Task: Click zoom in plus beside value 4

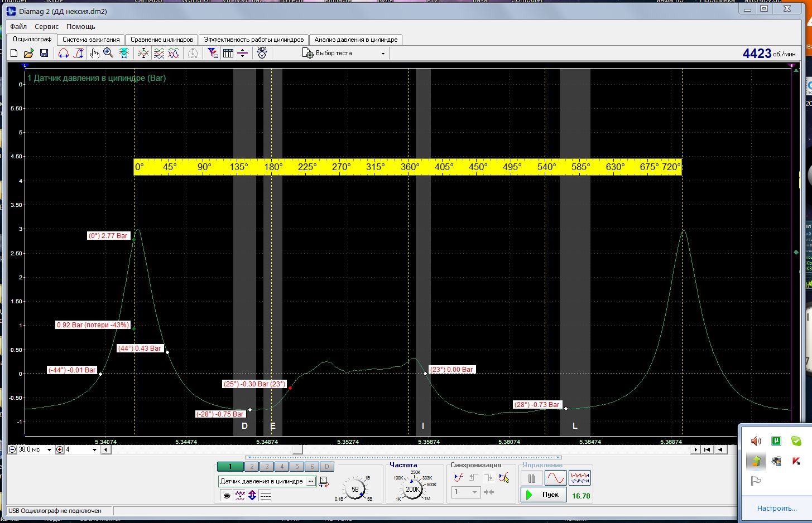Action: [x=60, y=449]
